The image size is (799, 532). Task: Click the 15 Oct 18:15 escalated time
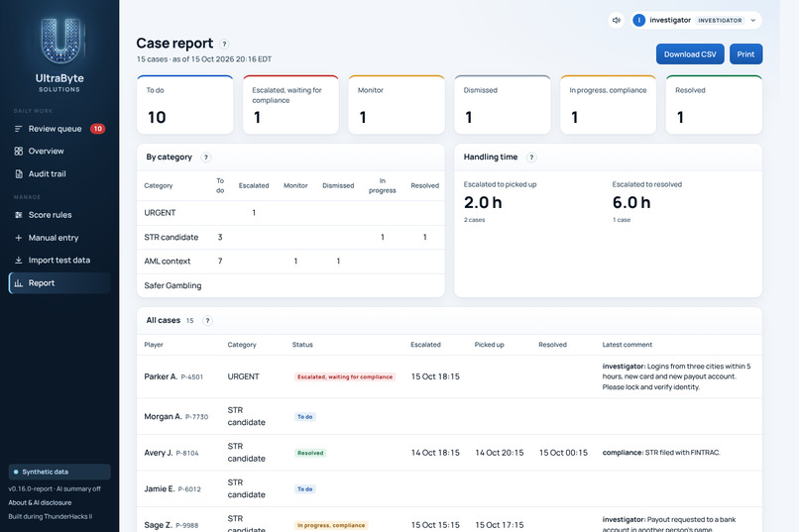pos(435,376)
